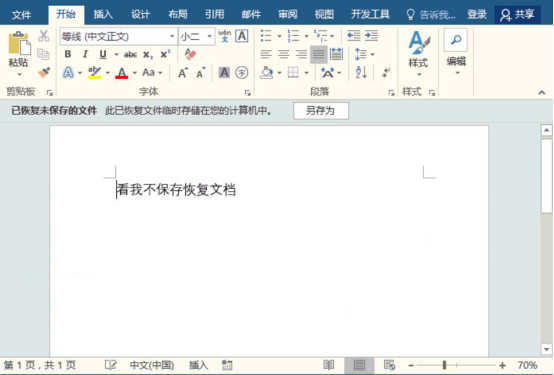Open Tell me search box
The height and width of the screenshot is (375, 554).
tap(431, 14)
